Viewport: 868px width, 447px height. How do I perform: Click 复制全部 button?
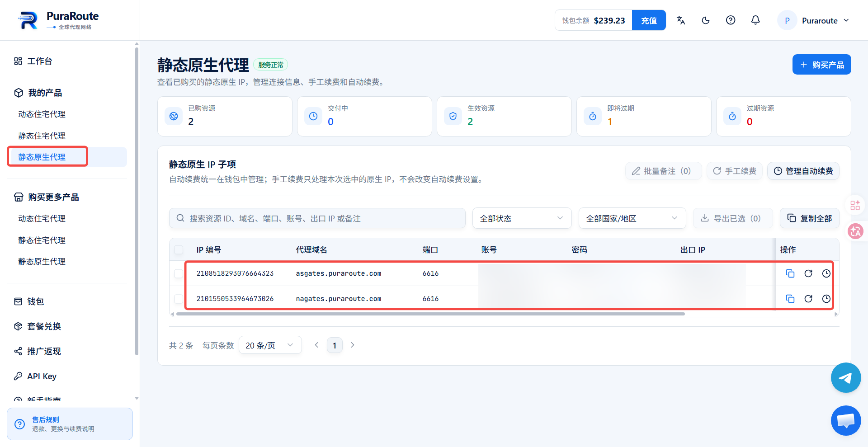[x=810, y=218]
